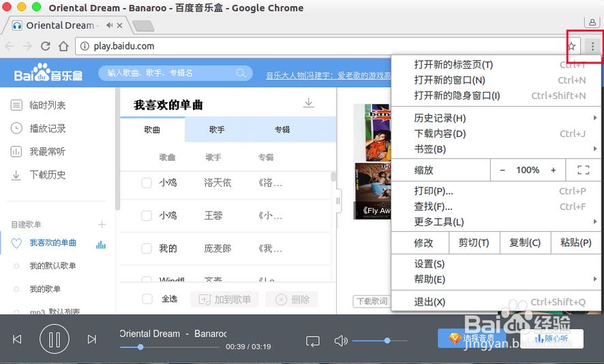The image size is (604, 364).
Task: Increase zoom with the plus button
Action: pos(553,170)
